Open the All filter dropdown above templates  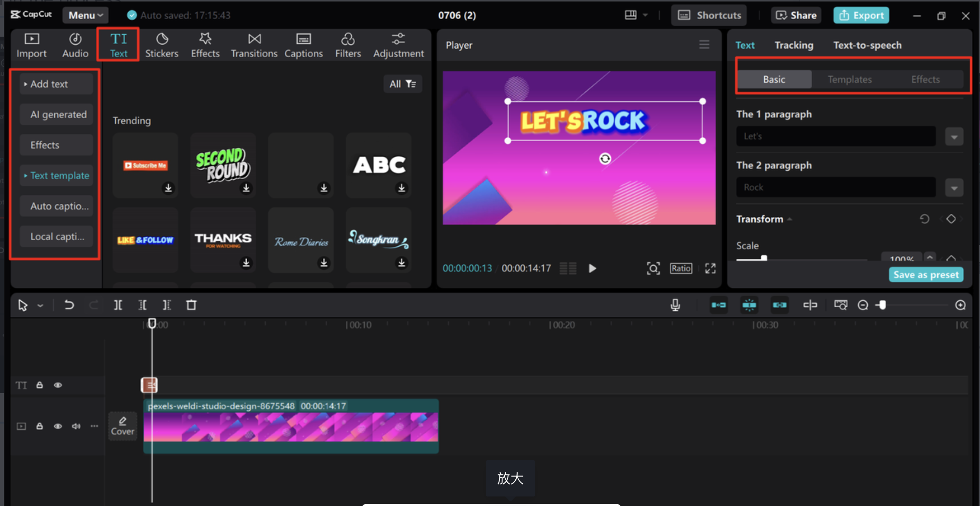402,83
